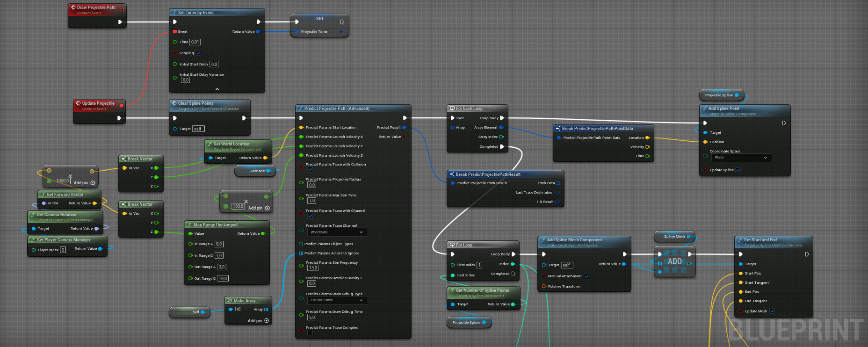
Task: Open the WorldStatic trace channel dropdown
Action: point(336,232)
